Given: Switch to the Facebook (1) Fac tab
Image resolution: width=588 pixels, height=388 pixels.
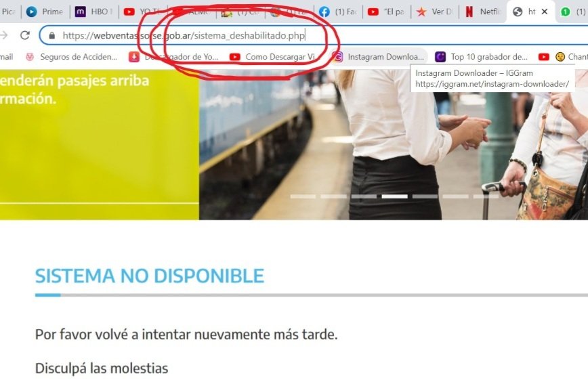Looking at the screenshot, I should click(x=338, y=12).
